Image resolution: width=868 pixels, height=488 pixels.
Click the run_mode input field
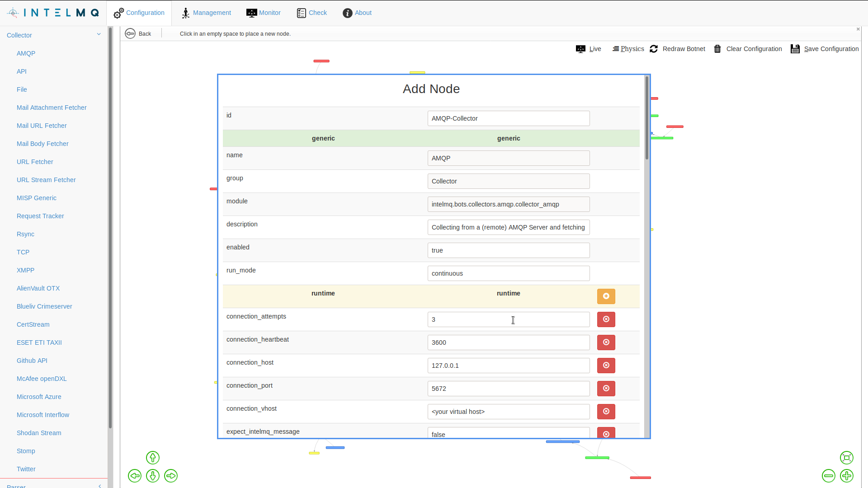509,273
